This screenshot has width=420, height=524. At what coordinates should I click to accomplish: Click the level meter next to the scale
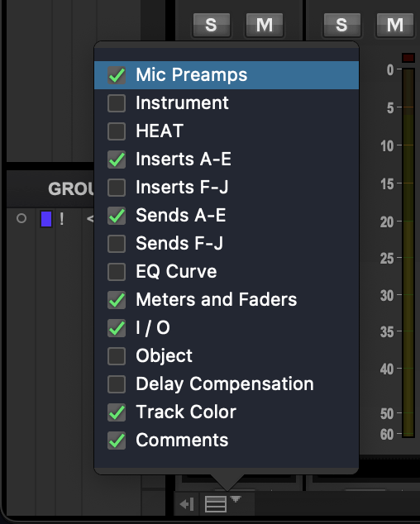coord(408,252)
